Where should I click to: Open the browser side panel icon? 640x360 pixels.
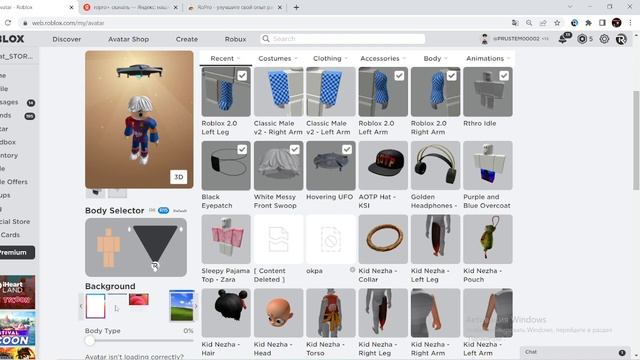[x=602, y=23]
